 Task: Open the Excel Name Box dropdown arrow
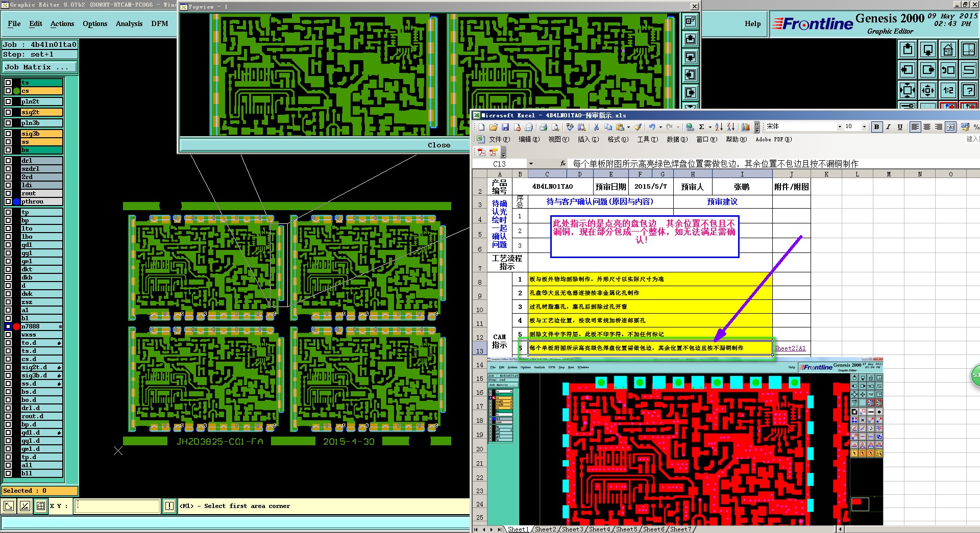click(x=531, y=164)
